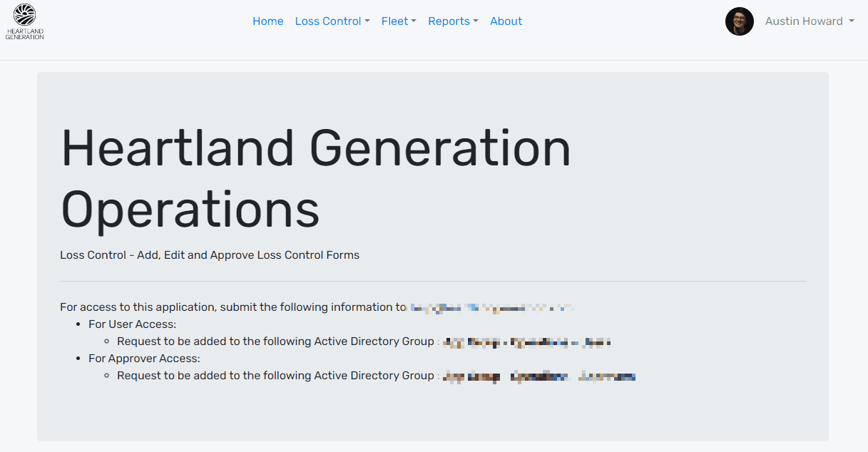Image resolution: width=868 pixels, height=452 pixels.
Task: Click the Heartland Generation sun emblem logo
Action: (25, 15)
